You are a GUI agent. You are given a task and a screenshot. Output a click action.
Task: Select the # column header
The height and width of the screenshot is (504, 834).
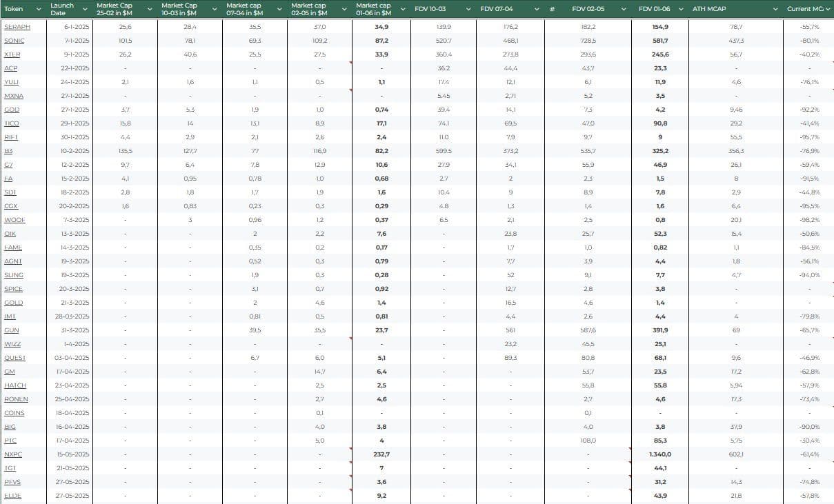pyautogui.click(x=552, y=9)
